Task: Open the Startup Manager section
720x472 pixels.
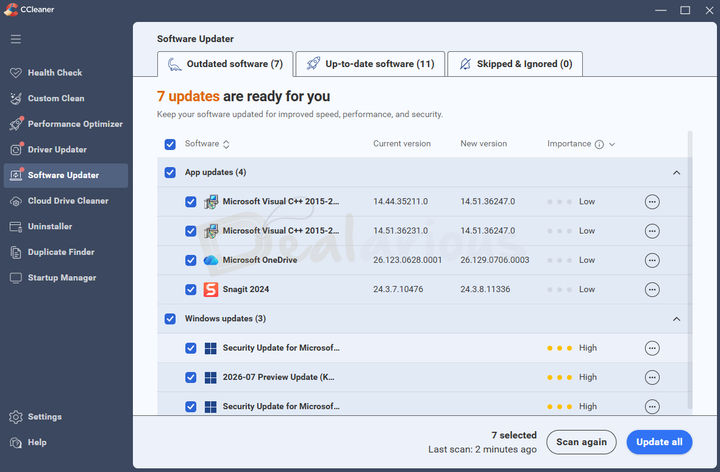Action: [x=66, y=278]
